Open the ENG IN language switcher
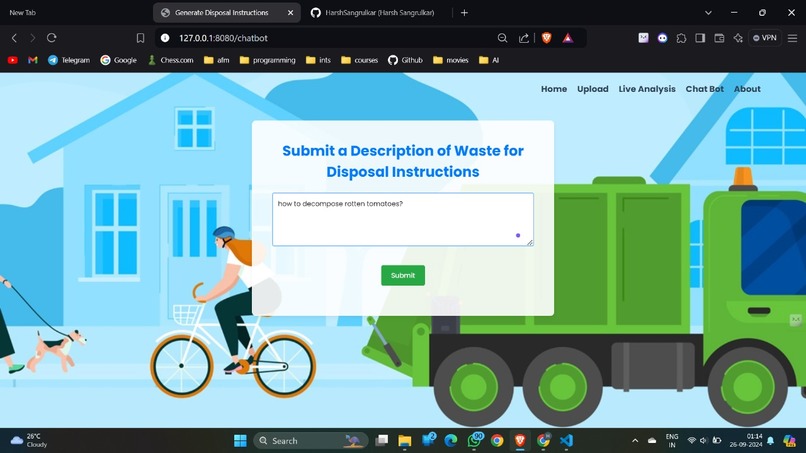 [x=672, y=441]
